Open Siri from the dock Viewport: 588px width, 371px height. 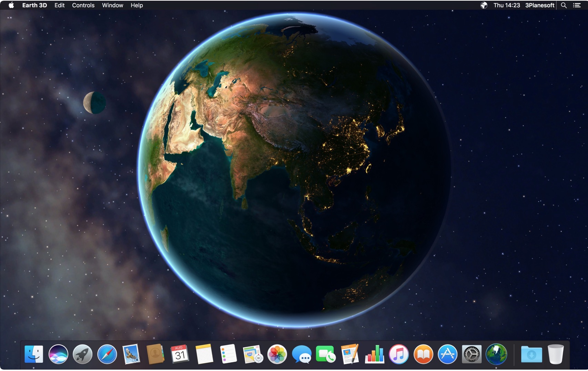coord(58,354)
